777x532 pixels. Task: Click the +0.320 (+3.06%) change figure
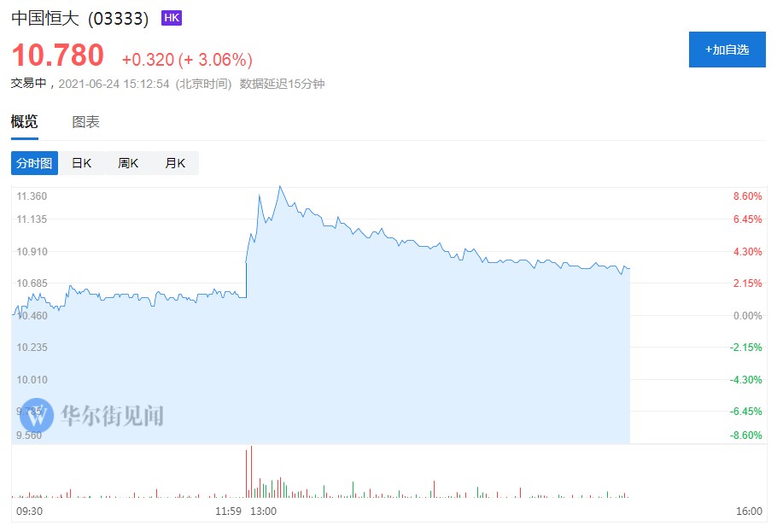click(187, 60)
